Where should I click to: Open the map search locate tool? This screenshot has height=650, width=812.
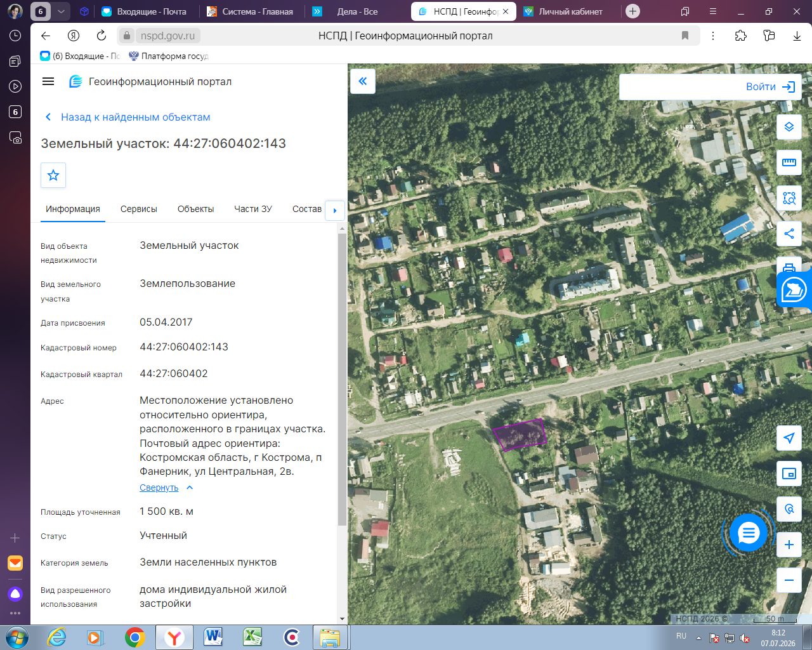(789, 509)
